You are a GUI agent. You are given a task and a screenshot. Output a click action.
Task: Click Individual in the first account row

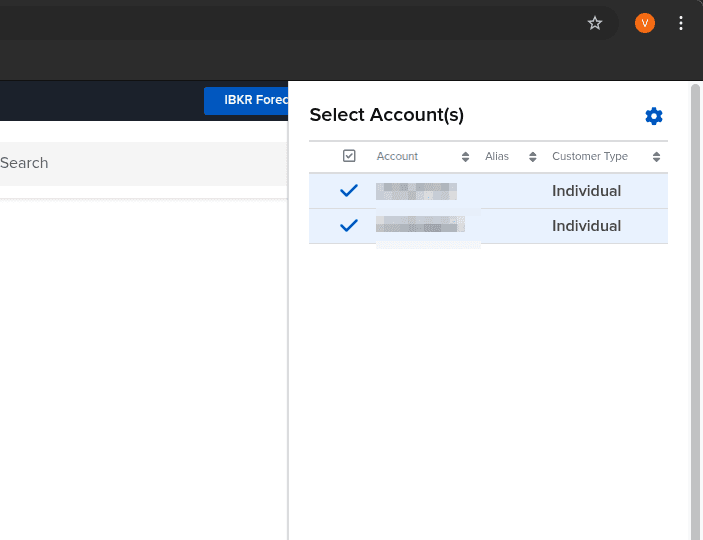(586, 191)
